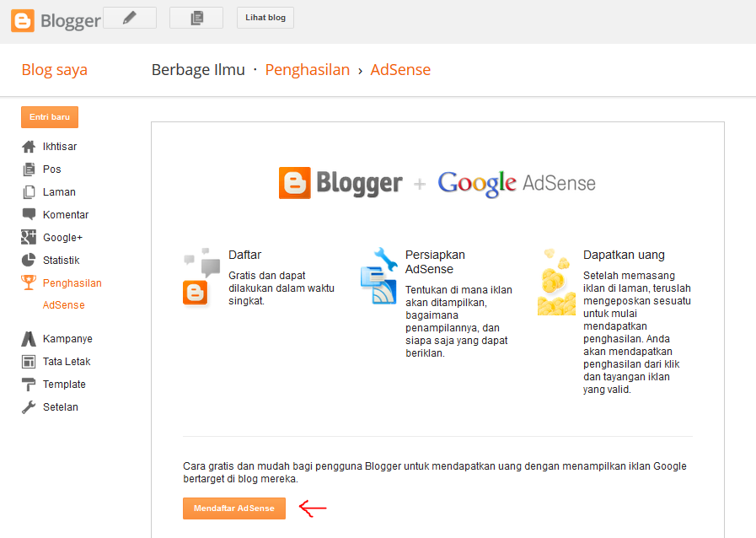756x538 pixels.
Task: Open the Komentar menu item
Action: pos(66,215)
